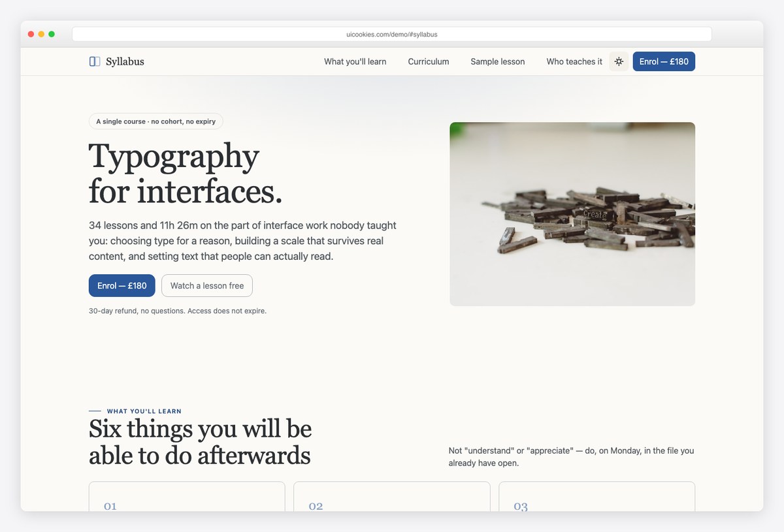Click the header "Enrol — £180" button
This screenshot has height=532, width=784.
click(x=664, y=61)
